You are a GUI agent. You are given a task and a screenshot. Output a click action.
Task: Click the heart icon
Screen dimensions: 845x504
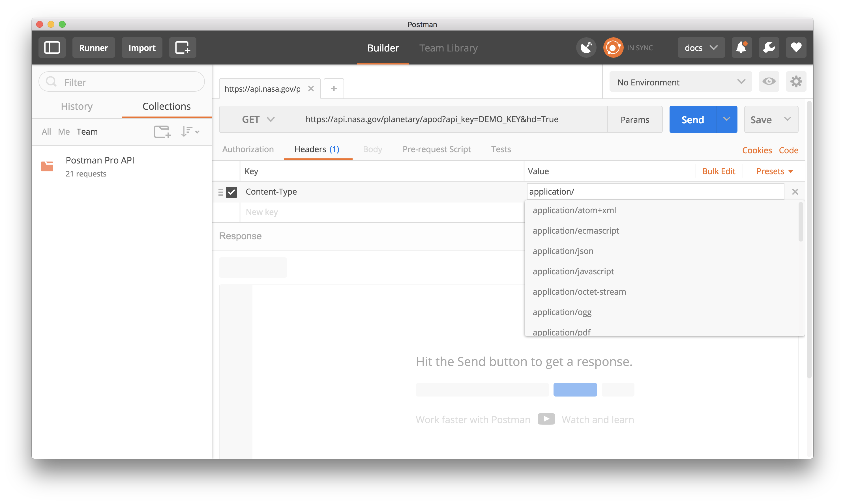pyautogui.click(x=796, y=48)
